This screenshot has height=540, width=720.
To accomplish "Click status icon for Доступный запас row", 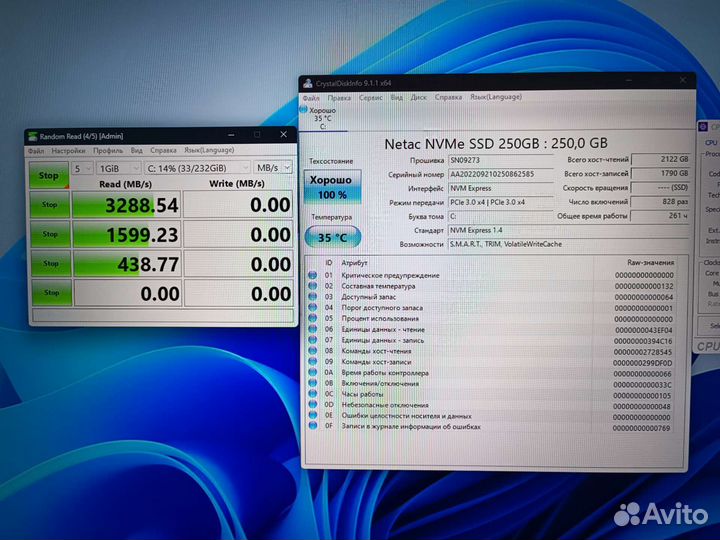I will [x=313, y=297].
